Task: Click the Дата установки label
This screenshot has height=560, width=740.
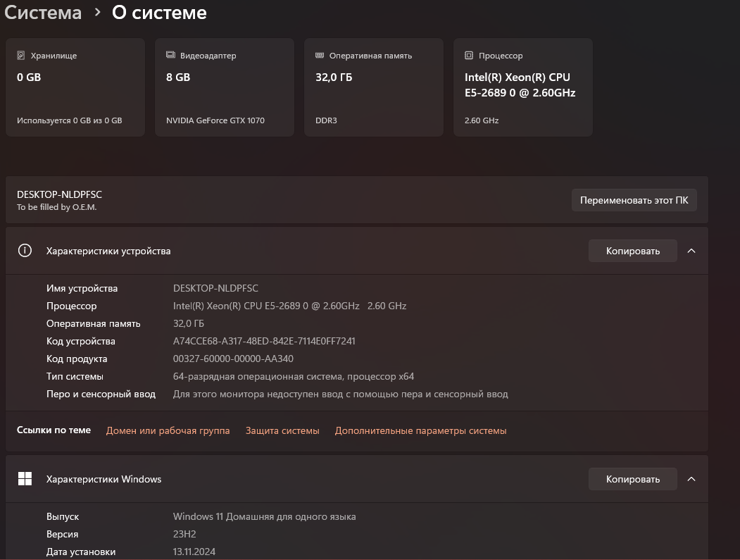Action: 81,552
